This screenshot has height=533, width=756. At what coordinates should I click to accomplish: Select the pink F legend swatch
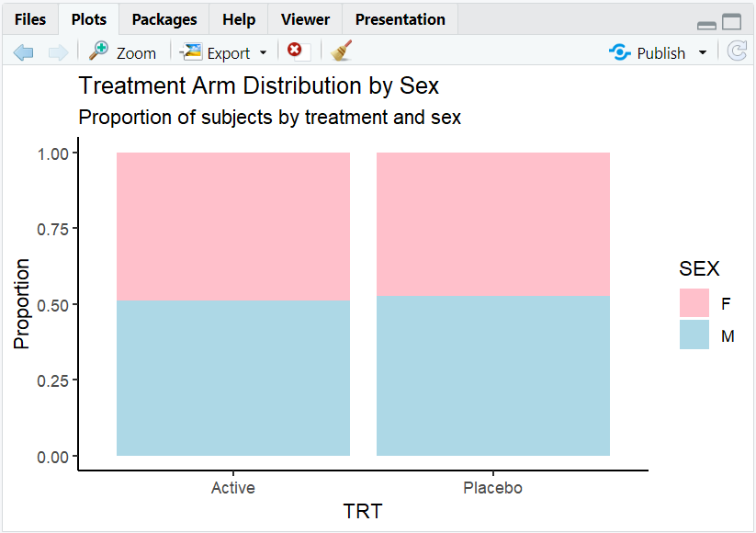pos(695,304)
